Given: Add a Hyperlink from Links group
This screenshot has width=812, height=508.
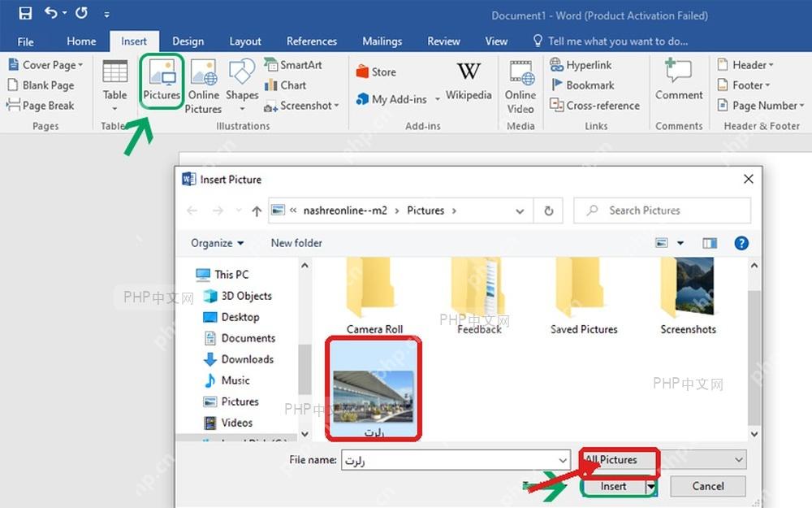Looking at the screenshot, I should 581,65.
